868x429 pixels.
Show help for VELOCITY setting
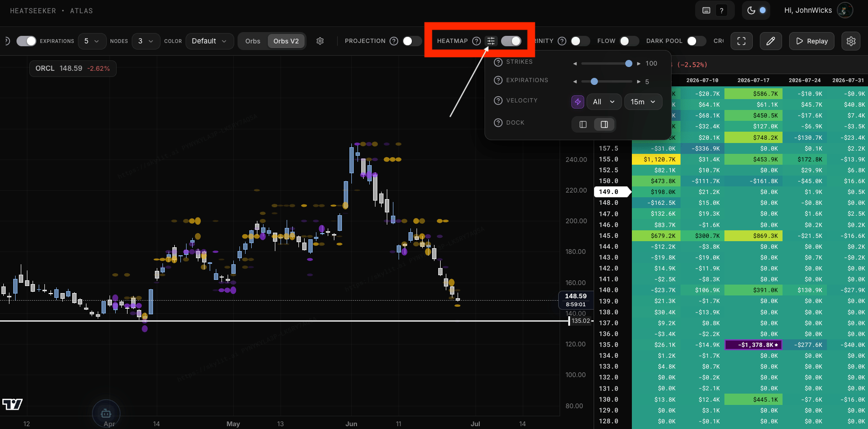498,101
